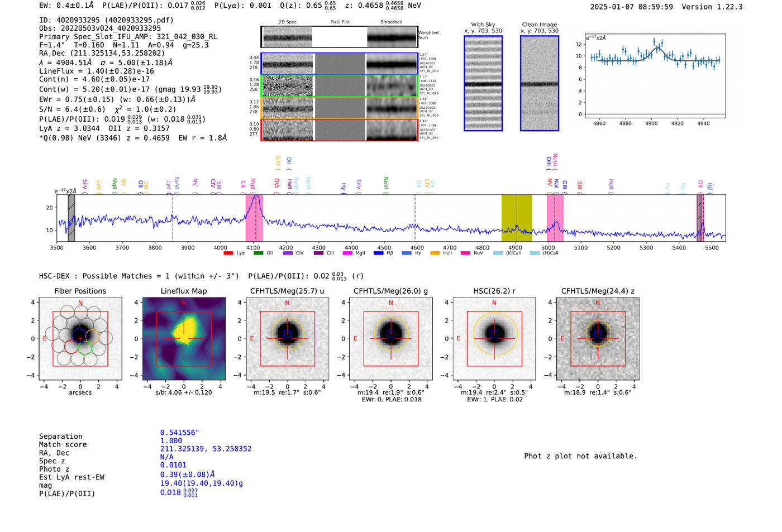Open the CFHTLS/Meg(26.0) g image
The width and height of the screenshot is (782, 532).
(391, 339)
